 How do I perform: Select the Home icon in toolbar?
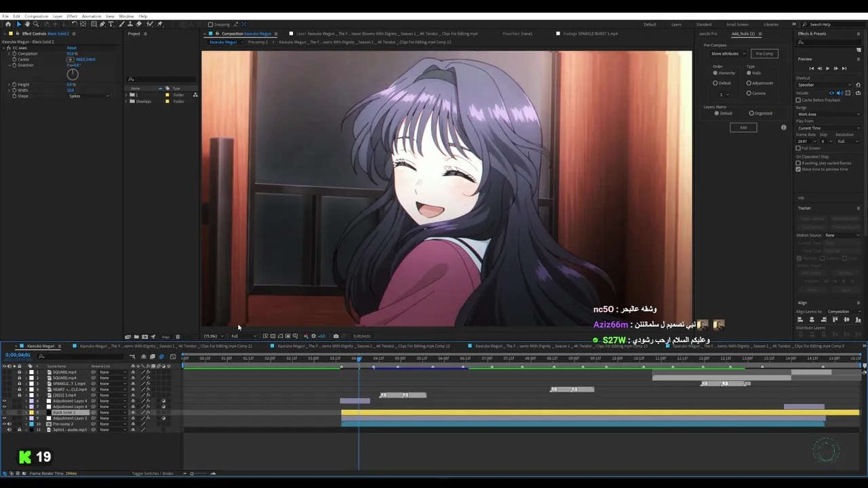8,24
